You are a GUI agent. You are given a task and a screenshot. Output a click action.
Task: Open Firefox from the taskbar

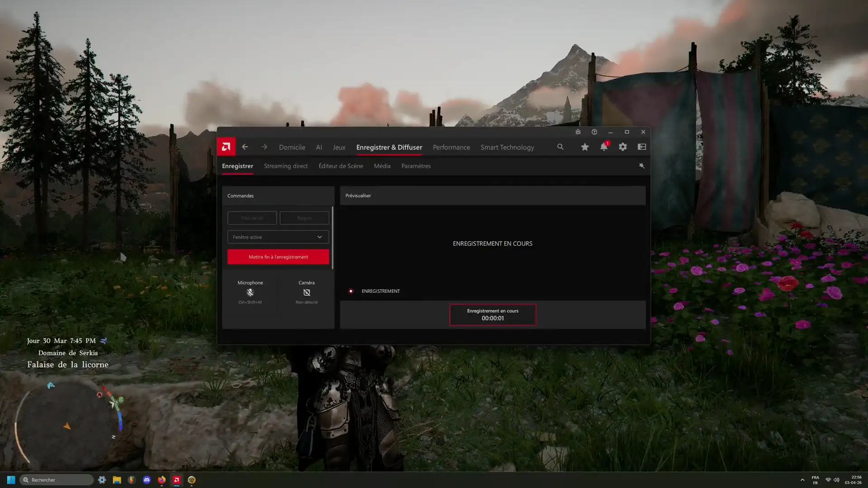pos(161,480)
